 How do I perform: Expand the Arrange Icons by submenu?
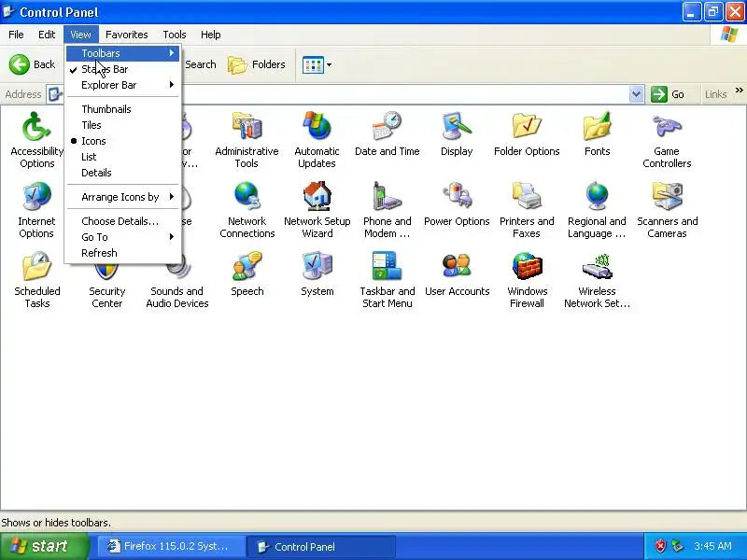click(x=123, y=197)
